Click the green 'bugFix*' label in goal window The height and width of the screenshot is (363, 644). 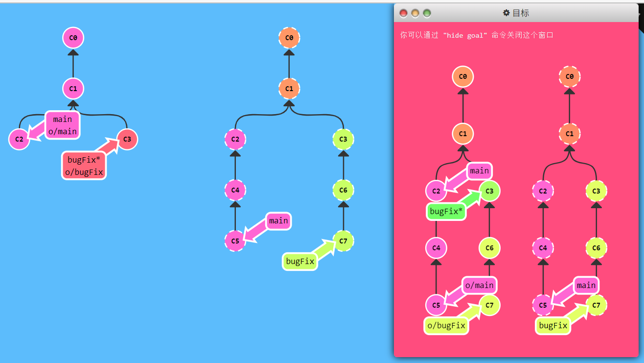pyautogui.click(x=446, y=212)
